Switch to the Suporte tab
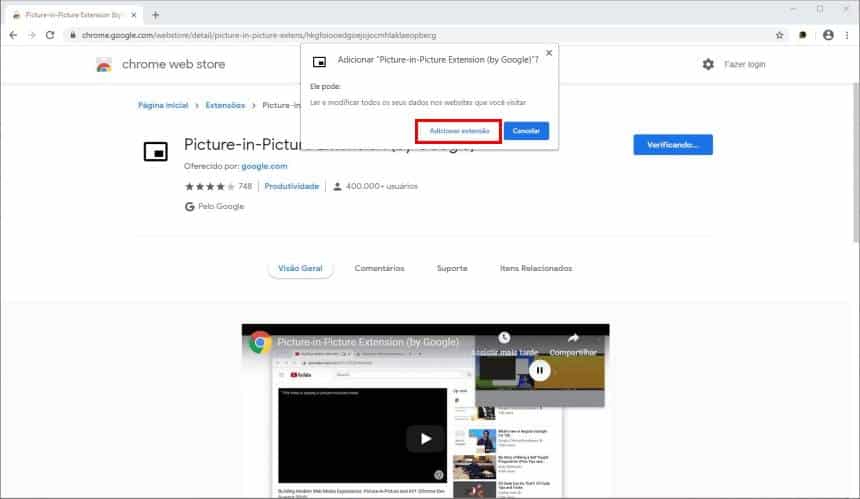 click(452, 268)
